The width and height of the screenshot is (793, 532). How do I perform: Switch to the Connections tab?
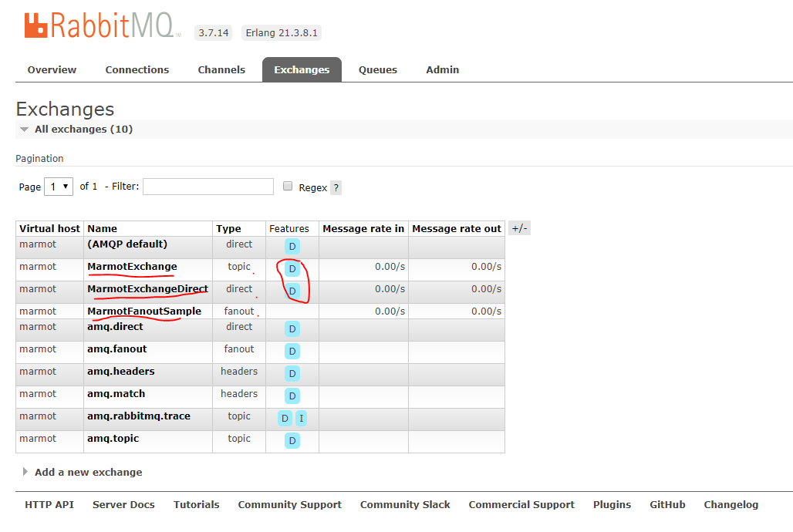(x=137, y=70)
